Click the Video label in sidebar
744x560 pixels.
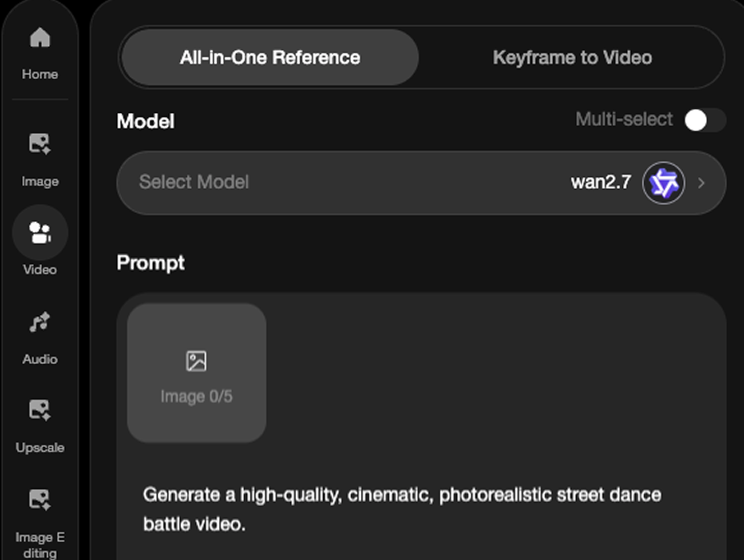[40, 269]
